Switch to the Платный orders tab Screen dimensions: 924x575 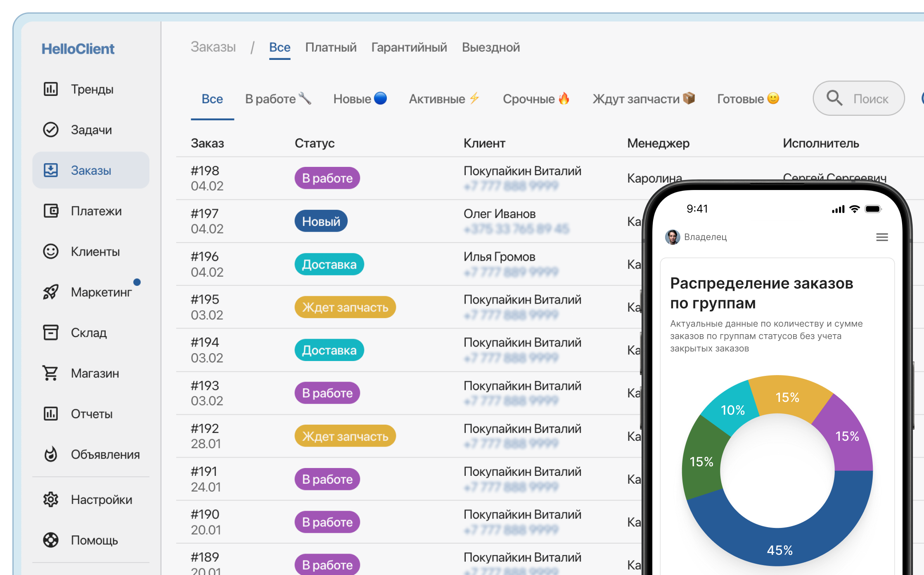coord(331,48)
